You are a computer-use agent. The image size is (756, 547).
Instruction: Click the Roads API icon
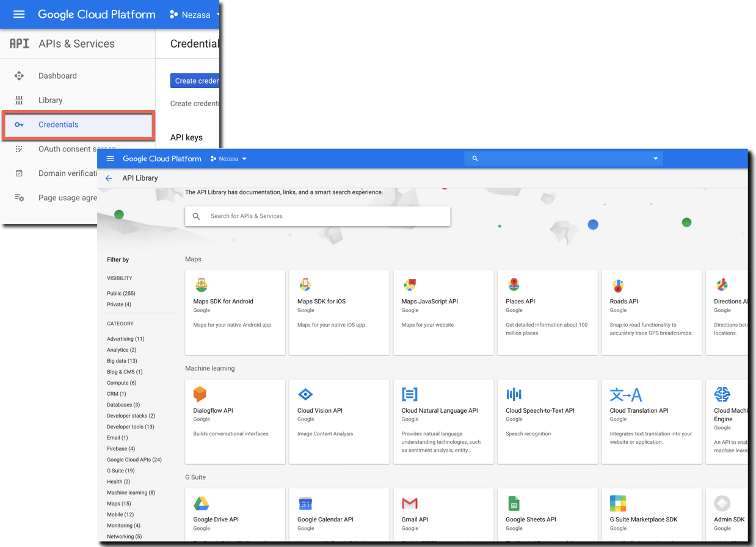[x=618, y=284]
